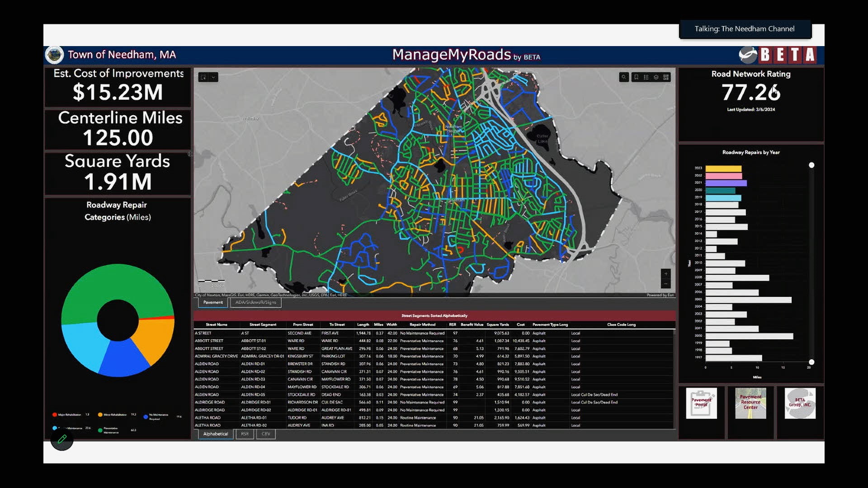Sort by the Class Code Long column
The width and height of the screenshot is (868, 488).
(x=621, y=324)
